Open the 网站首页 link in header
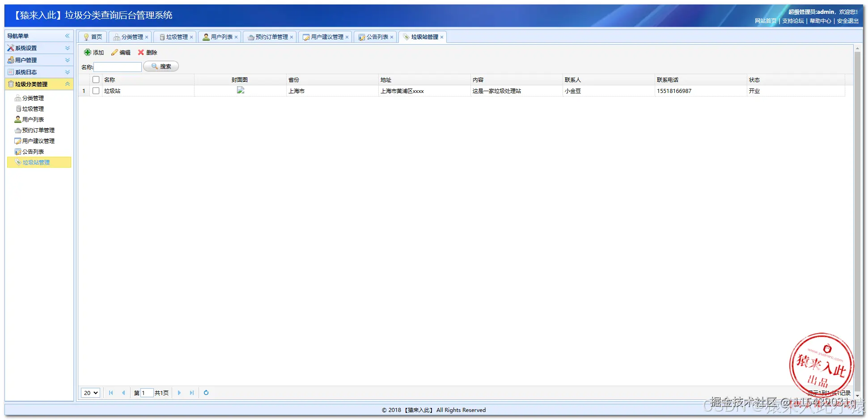 click(x=766, y=21)
